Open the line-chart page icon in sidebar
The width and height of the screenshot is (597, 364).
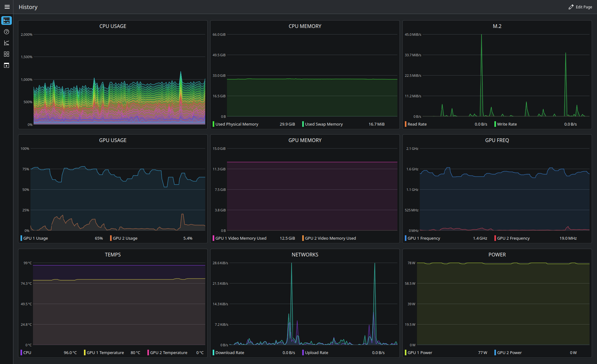point(7,43)
